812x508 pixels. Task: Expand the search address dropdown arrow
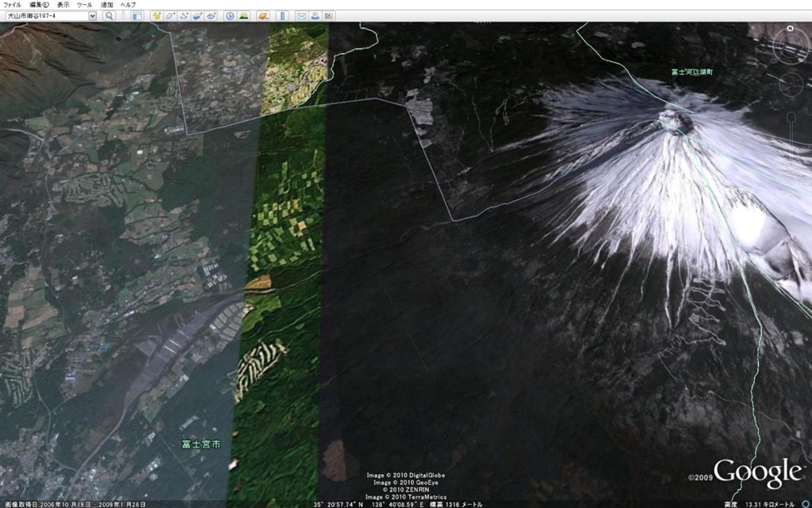[92, 16]
